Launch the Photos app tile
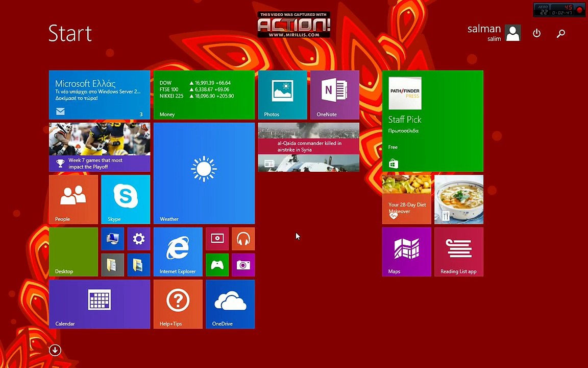588x368 pixels. tap(282, 95)
